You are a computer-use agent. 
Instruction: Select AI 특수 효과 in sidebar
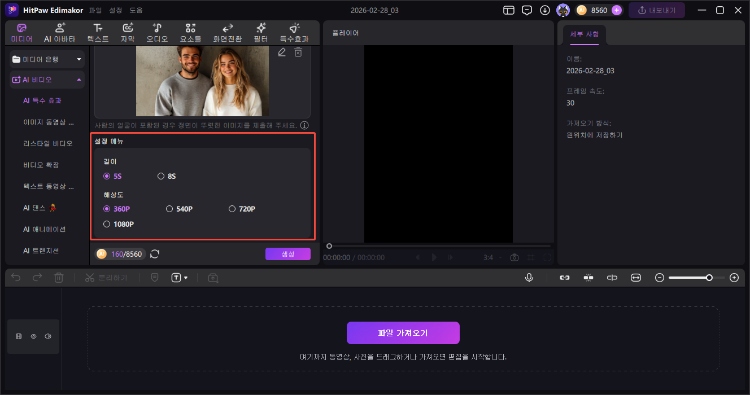(42, 100)
